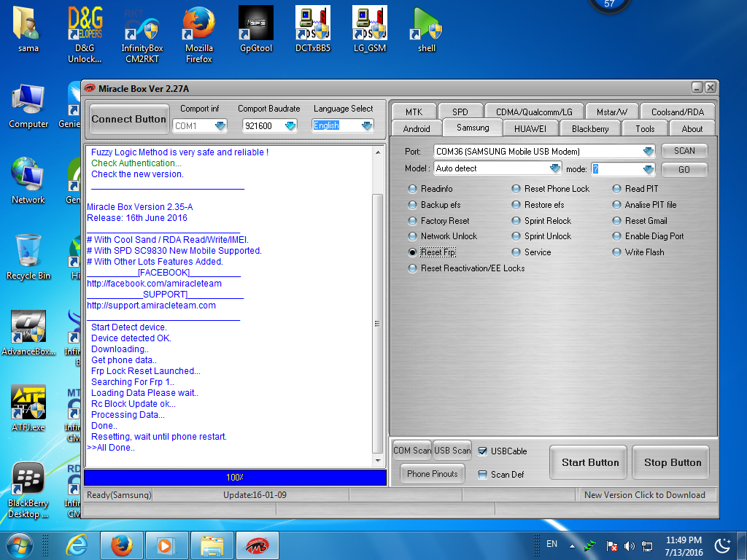Open Firefox from the taskbar
Screen dimensions: 747x560
(x=122, y=545)
